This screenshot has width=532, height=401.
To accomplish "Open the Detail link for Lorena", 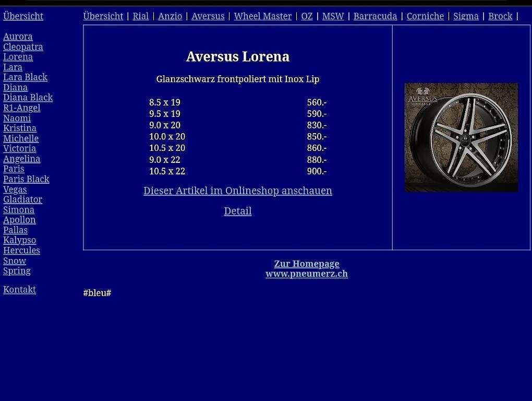I will [x=237, y=211].
